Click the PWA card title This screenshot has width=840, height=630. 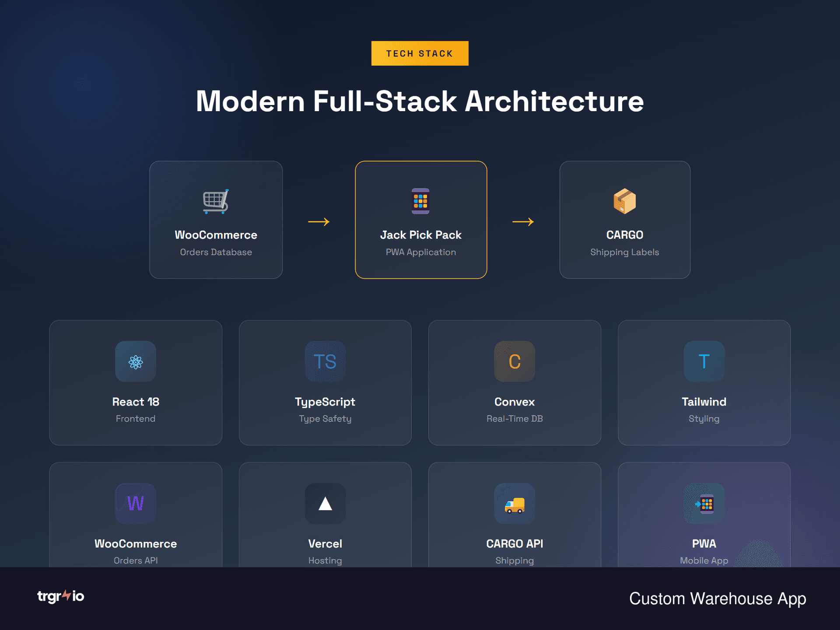[704, 544]
